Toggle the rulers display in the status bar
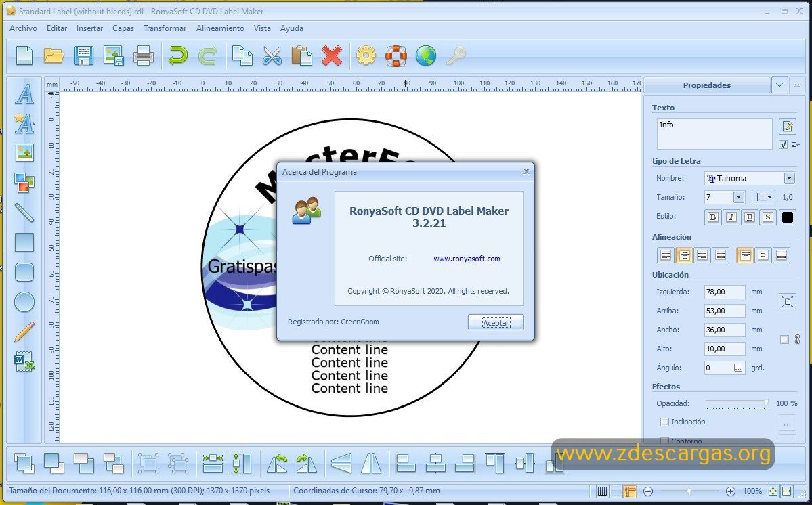The width and height of the screenshot is (812, 505). [x=630, y=491]
